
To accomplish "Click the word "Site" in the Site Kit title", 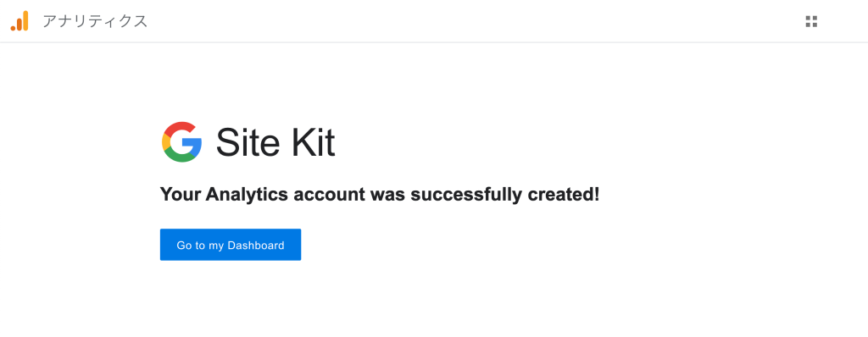I will 247,142.
